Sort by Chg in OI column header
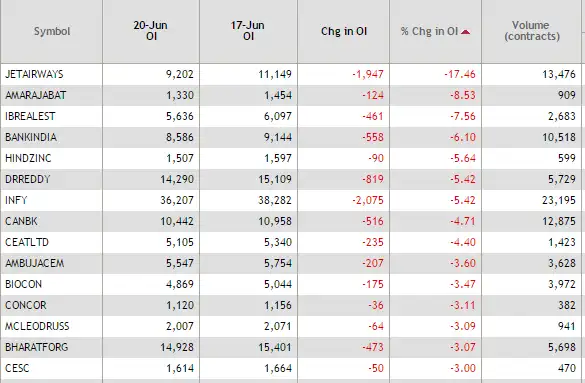 click(x=344, y=31)
